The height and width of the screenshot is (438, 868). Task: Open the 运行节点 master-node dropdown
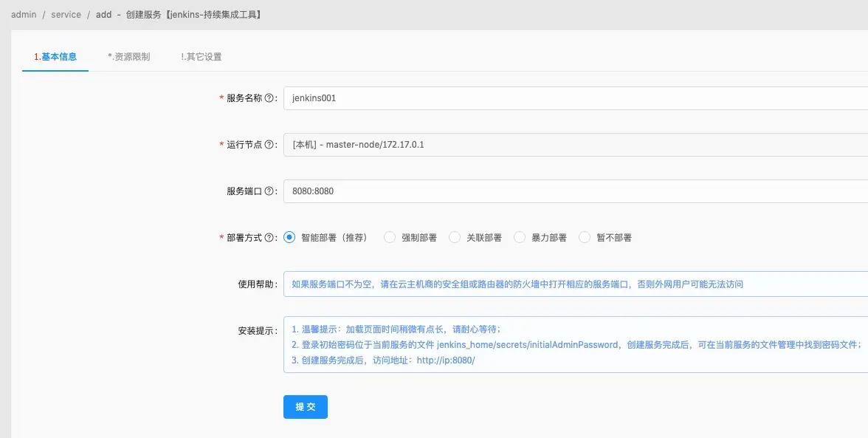(x=576, y=145)
